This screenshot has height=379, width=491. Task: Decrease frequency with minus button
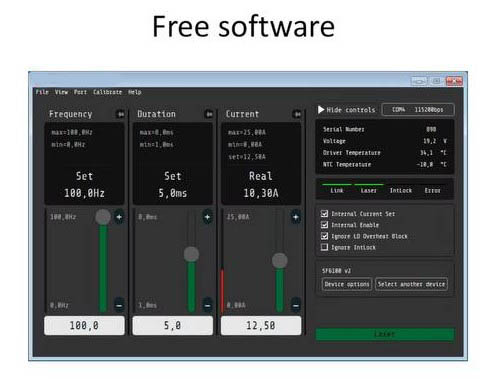(119, 305)
